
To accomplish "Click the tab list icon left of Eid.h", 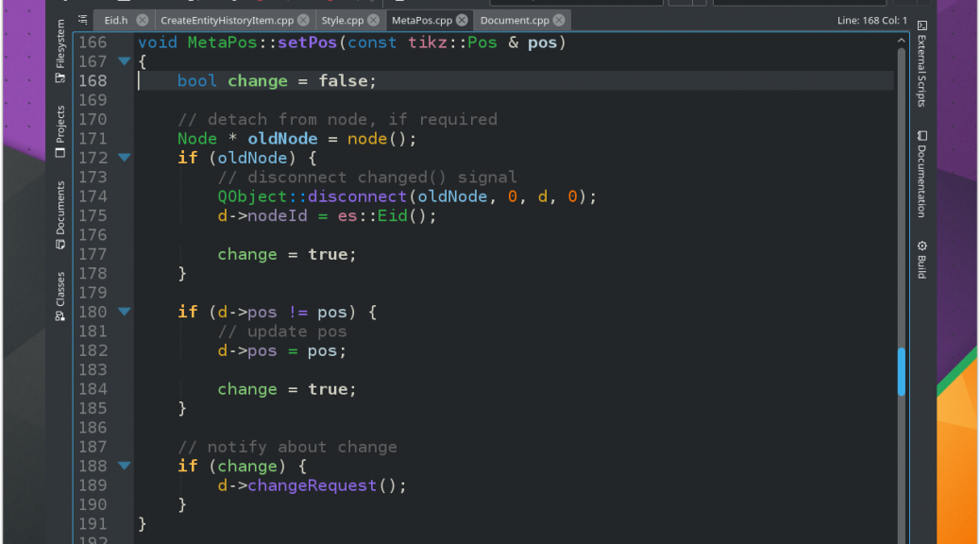I will click(x=82, y=20).
